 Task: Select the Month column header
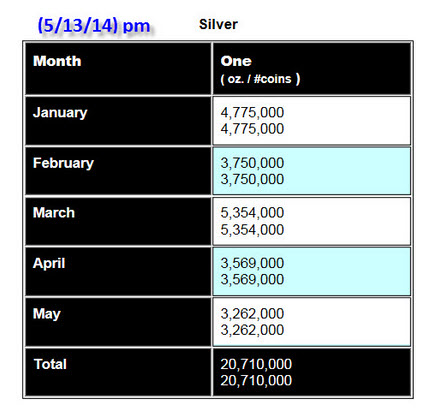[57, 61]
